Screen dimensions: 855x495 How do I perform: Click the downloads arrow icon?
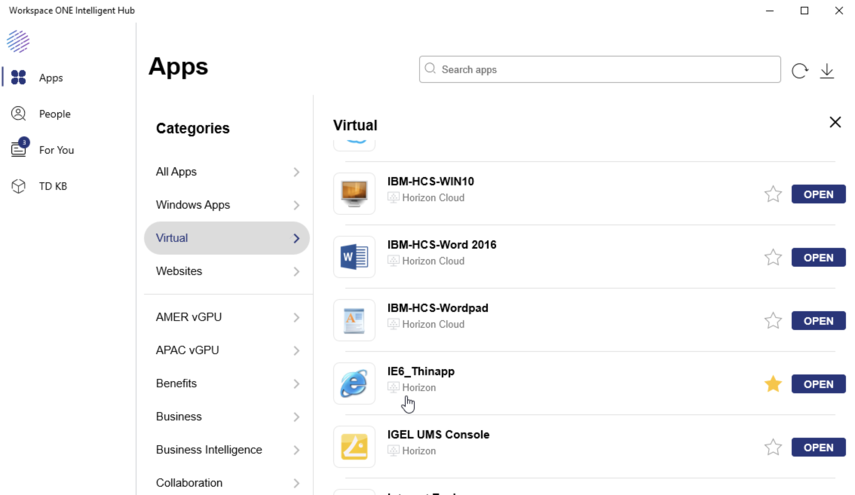click(x=827, y=71)
